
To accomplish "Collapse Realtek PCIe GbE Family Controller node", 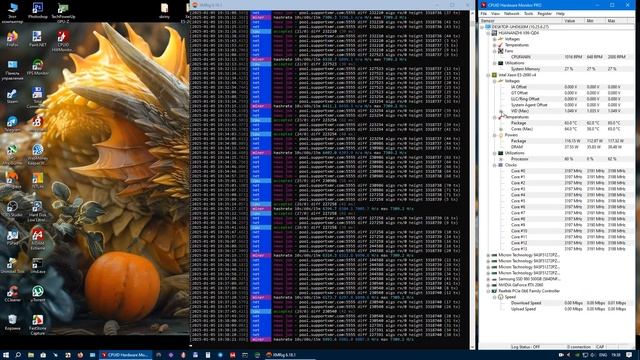I will 488,291.
